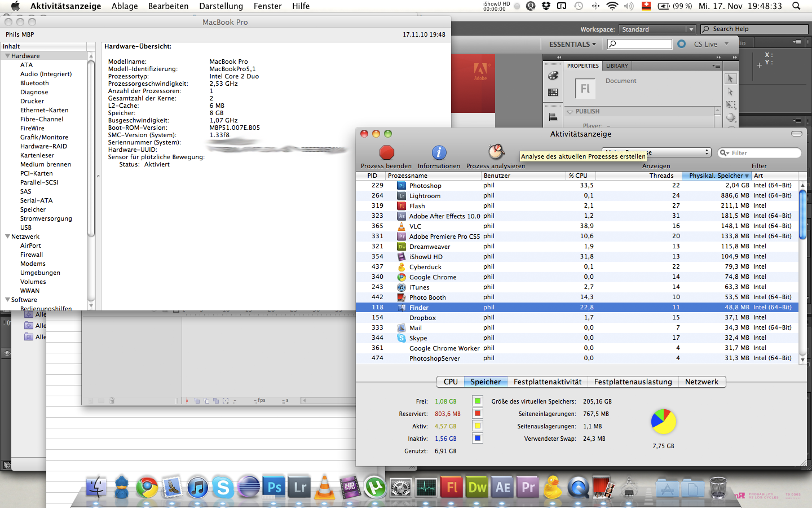This screenshot has width=812, height=508.
Task: Open Cyberduck duck icon in Dock
Action: coord(553,487)
